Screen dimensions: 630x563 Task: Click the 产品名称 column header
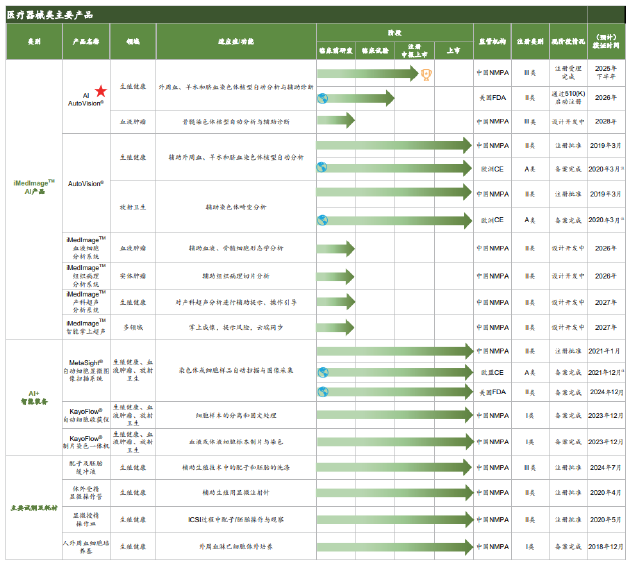point(86,41)
